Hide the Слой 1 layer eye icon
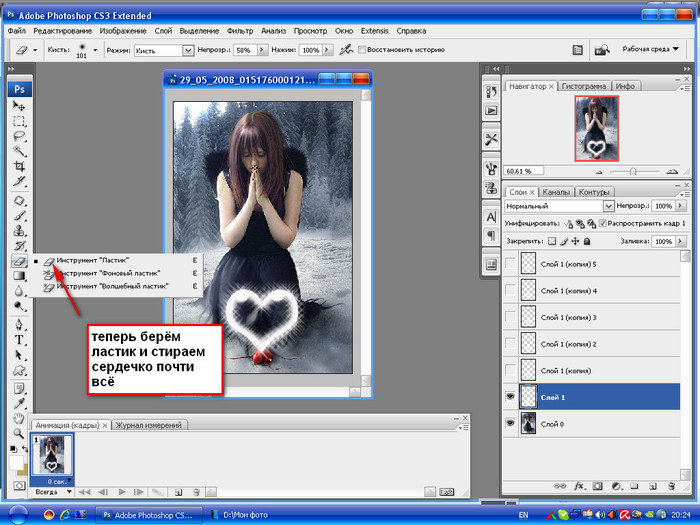 511,394
